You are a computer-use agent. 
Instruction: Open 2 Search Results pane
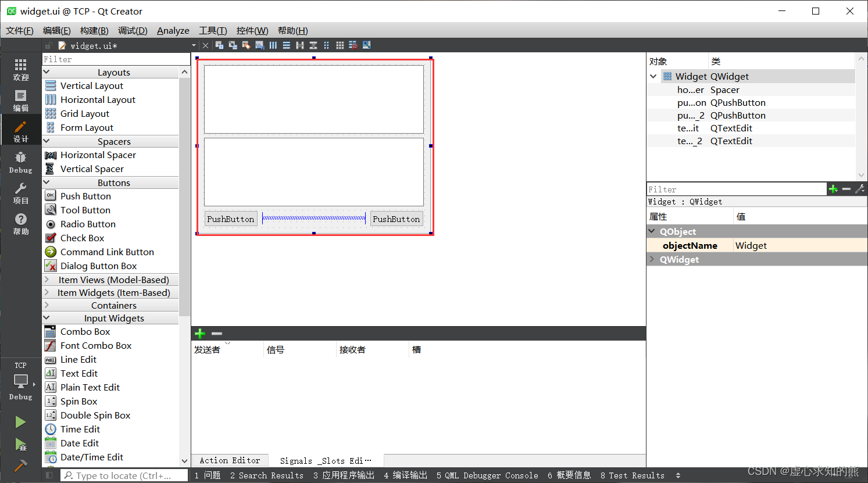tap(267, 475)
